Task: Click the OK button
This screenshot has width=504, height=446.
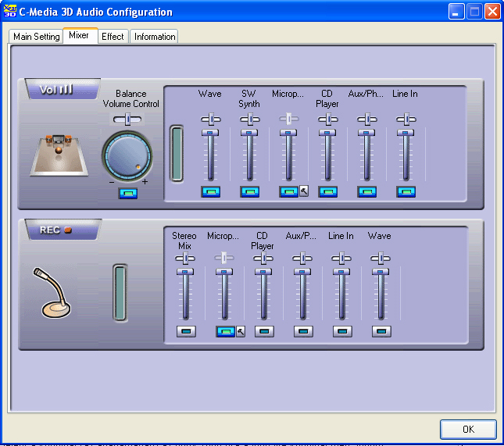Action: tap(468, 430)
